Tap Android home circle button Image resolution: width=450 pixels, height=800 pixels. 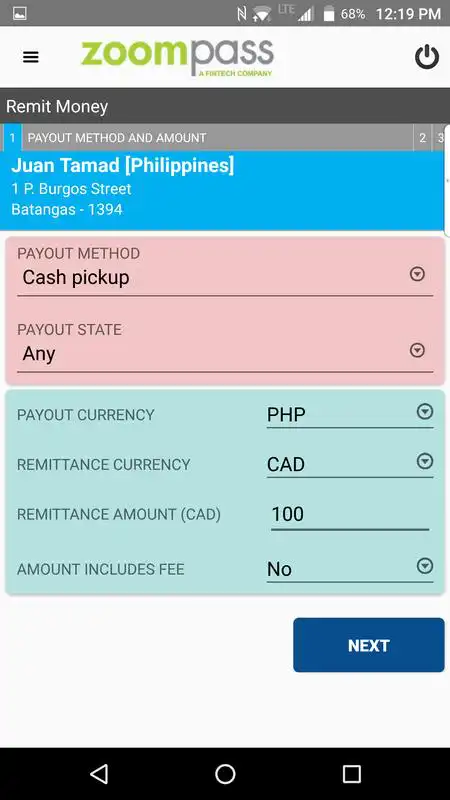225,773
